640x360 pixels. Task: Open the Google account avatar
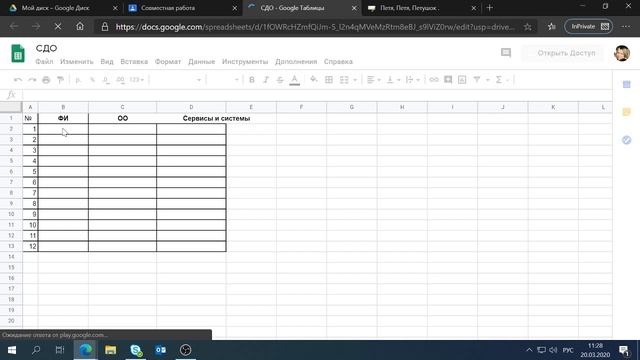point(622,53)
